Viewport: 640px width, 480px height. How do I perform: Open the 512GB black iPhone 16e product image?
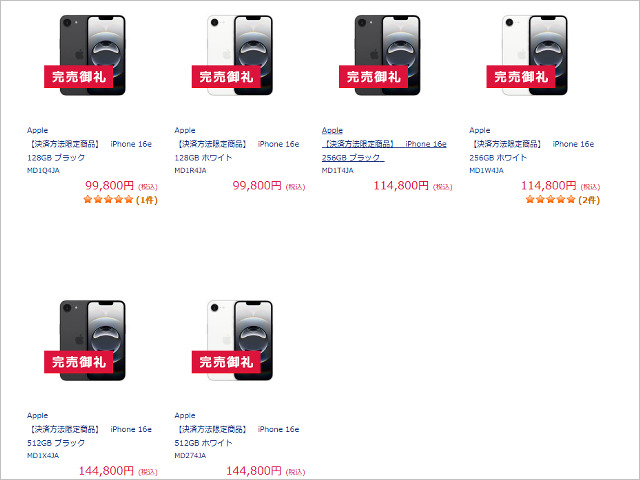pyautogui.click(x=92, y=340)
